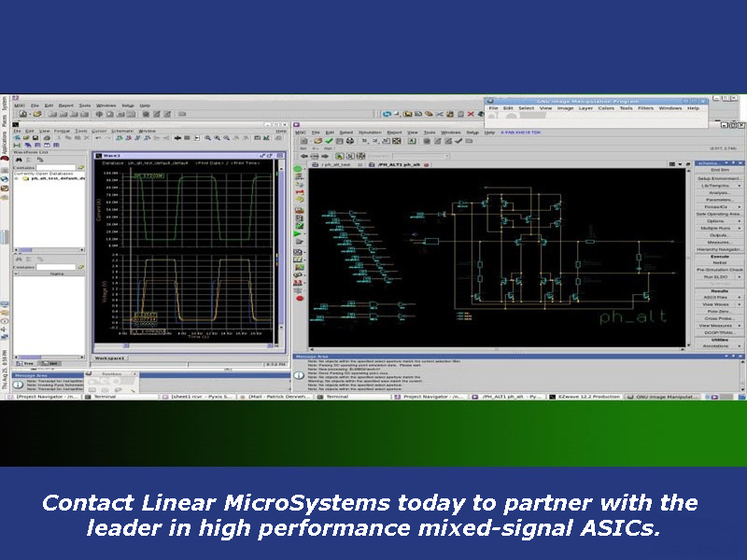Open Report menu in Project Navigator window
The width and height of the screenshot is (747, 560).
tap(65, 105)
